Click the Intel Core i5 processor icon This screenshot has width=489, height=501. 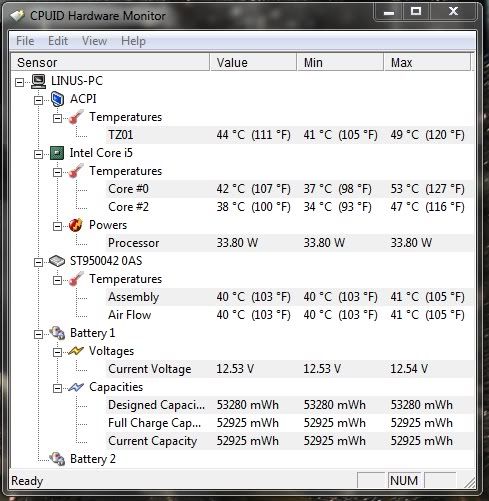click(57, 153)
